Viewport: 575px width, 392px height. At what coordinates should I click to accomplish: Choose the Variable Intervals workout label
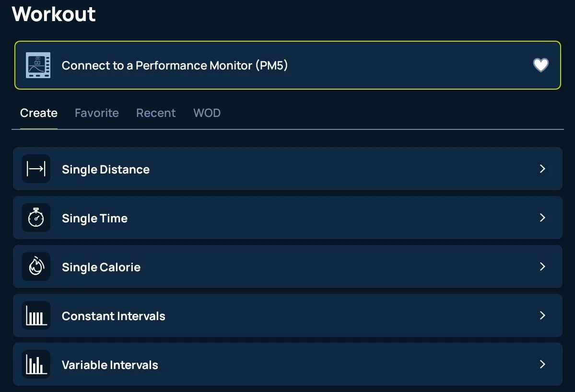[110, 365]
